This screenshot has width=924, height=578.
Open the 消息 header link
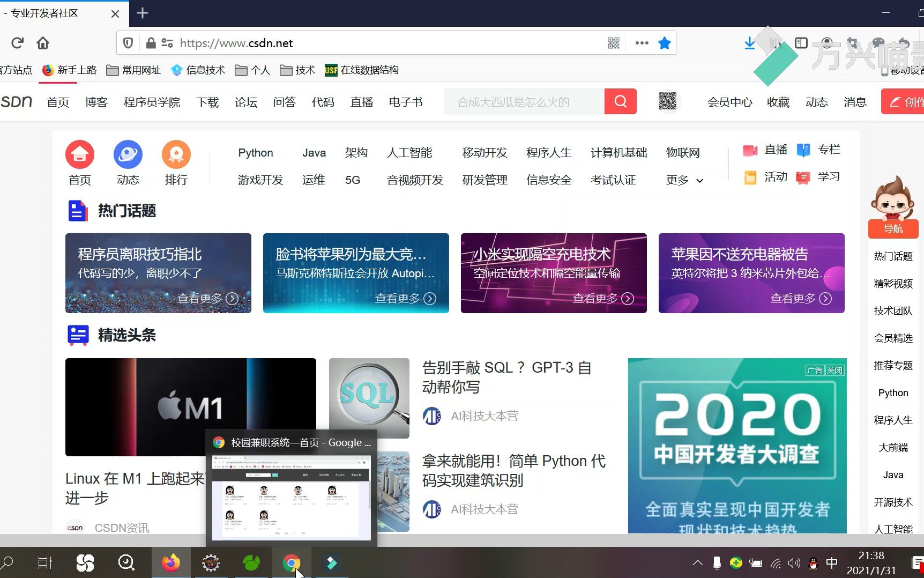855,102
